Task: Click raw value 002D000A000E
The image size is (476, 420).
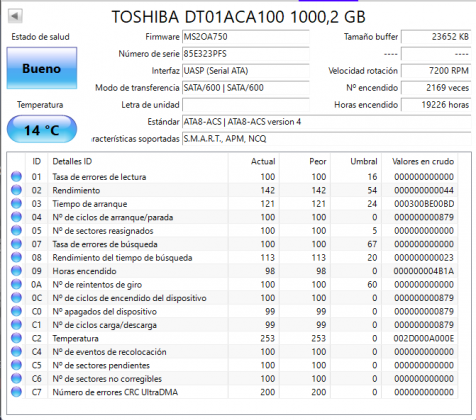Action: point(424,338)
